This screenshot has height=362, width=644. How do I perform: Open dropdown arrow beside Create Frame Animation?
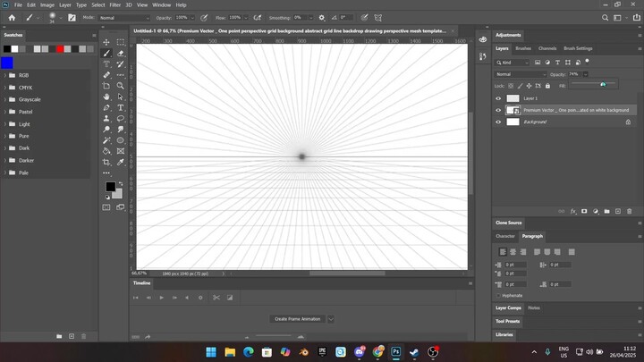point(330,318)
